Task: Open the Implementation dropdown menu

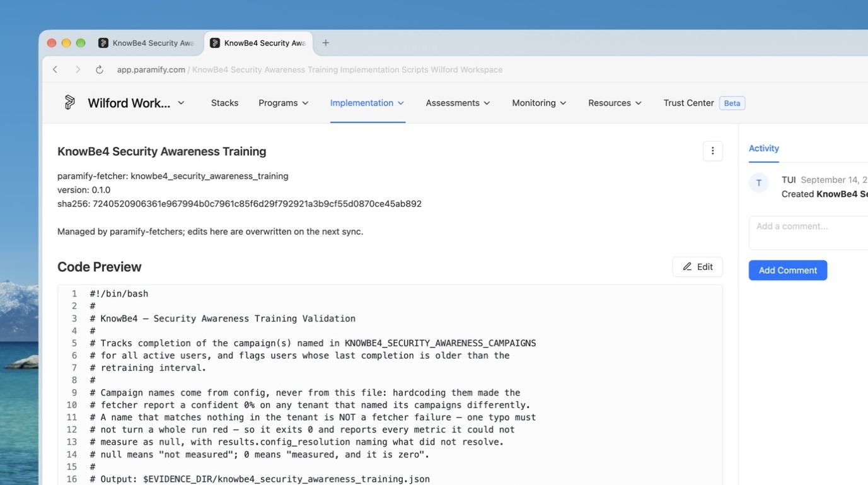Action: [367, 103]
